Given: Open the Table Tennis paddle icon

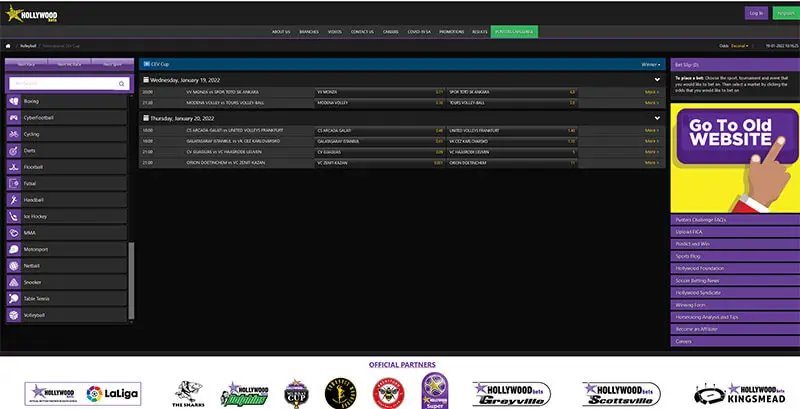Looking at the screenshot, I should [x=13, y=299].
